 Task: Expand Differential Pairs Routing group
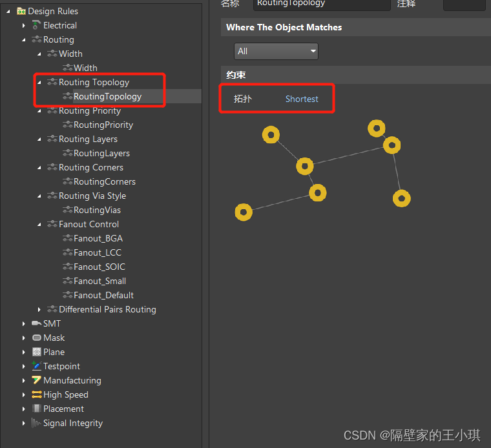pos(39,310)
